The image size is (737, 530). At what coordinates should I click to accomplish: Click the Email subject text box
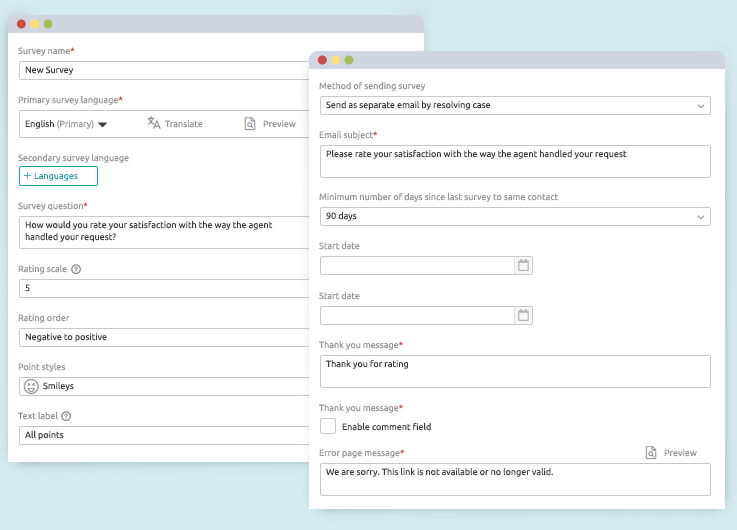pyautogui.click(x=515, y=161)
